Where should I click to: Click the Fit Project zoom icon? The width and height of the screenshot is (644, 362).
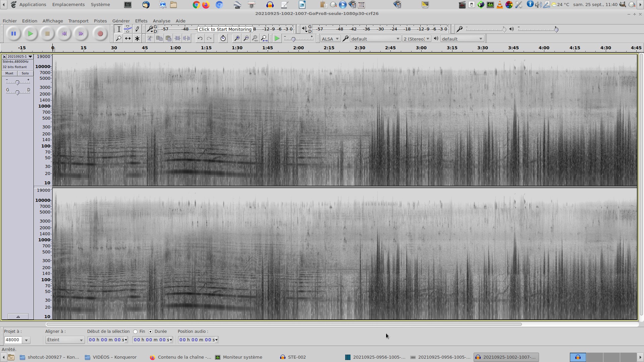(x=264, y=39)
